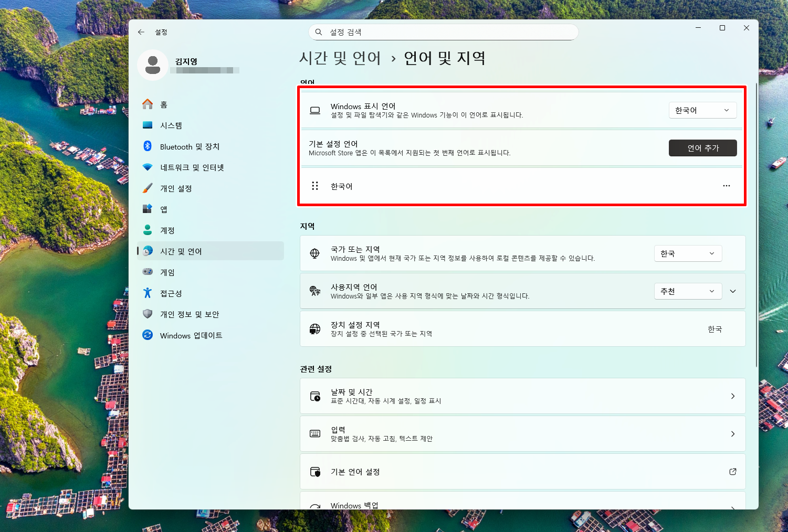Open the three-dot menu for 한국어
The image size is (788, 532).
pos(727,186)
